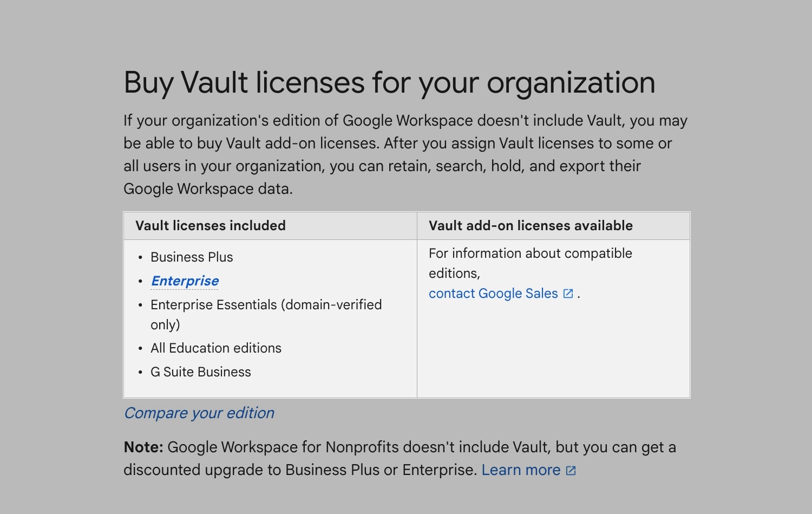Image resolution: width=812 pixels, height=514 pixels.
Task: Select the All Education editions list item
Action: click(x=215, y=348)
